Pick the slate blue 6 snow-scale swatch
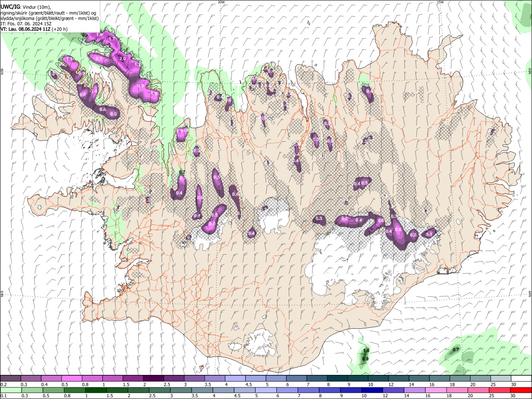Screen dimensions: 532x399 pos(296,378)
